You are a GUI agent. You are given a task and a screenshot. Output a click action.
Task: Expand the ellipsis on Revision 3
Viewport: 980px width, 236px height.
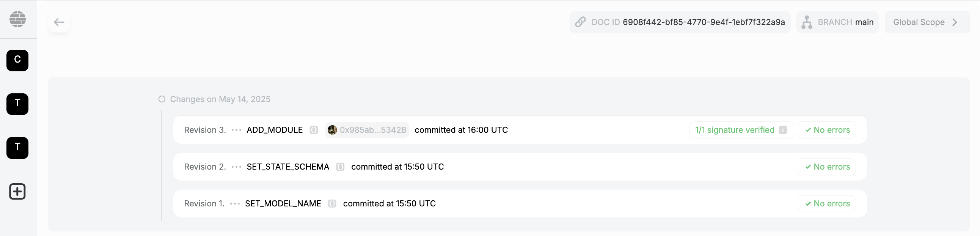236,130
